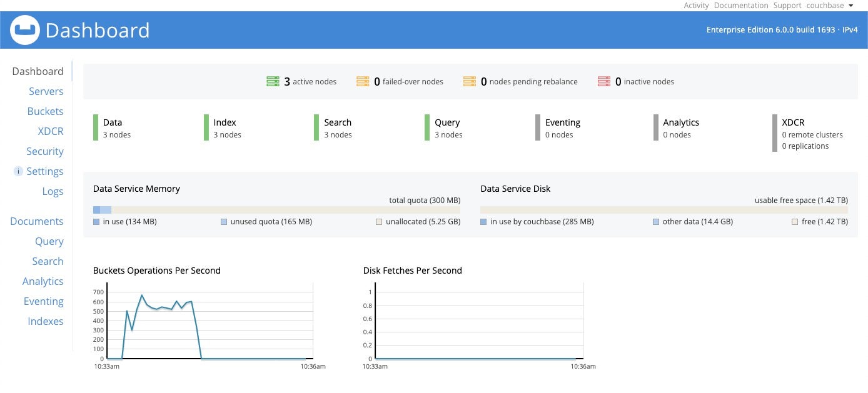868x393 pixels.
Task: Click the '0 nodes pending rebalance' label
Action: click(529, 81)
